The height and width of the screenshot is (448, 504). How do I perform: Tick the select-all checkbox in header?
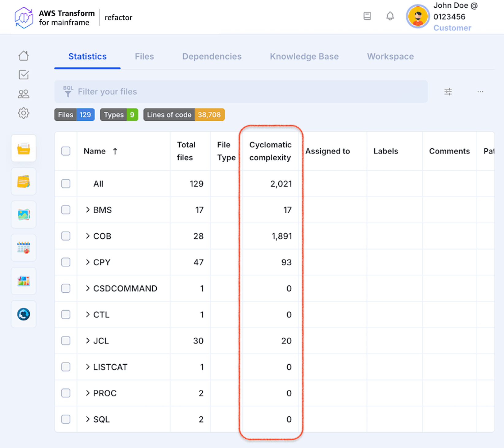click(66, 151)
